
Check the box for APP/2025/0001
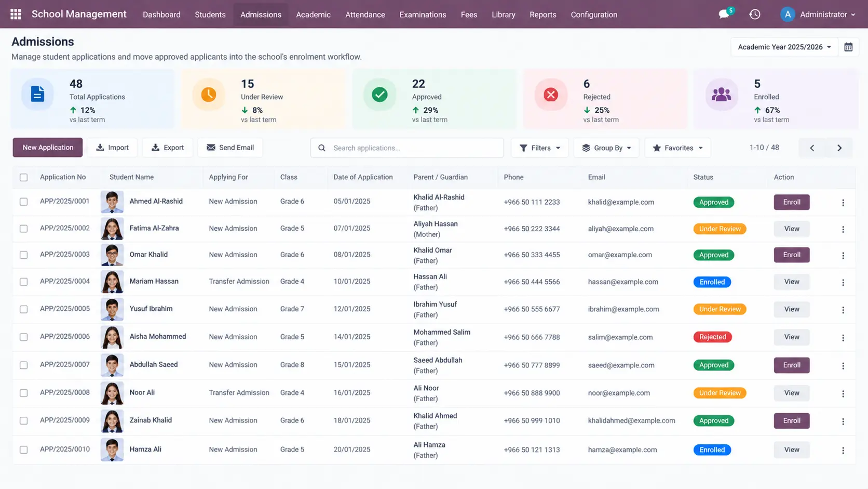(x=24, y=202)
